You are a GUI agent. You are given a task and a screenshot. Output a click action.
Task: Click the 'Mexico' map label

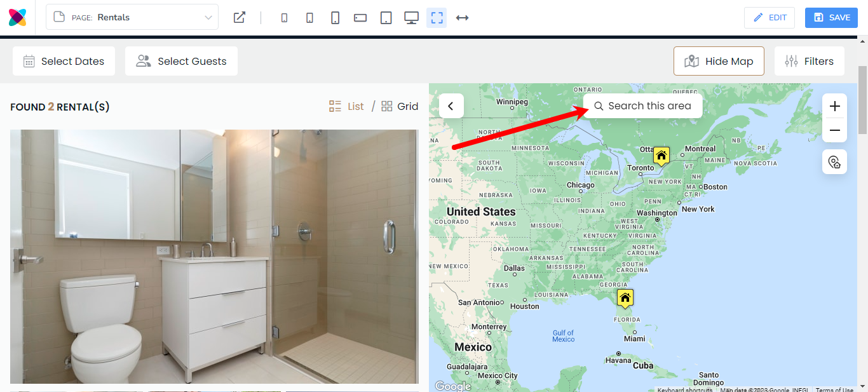pyautogui.click(x=473, y=347)
